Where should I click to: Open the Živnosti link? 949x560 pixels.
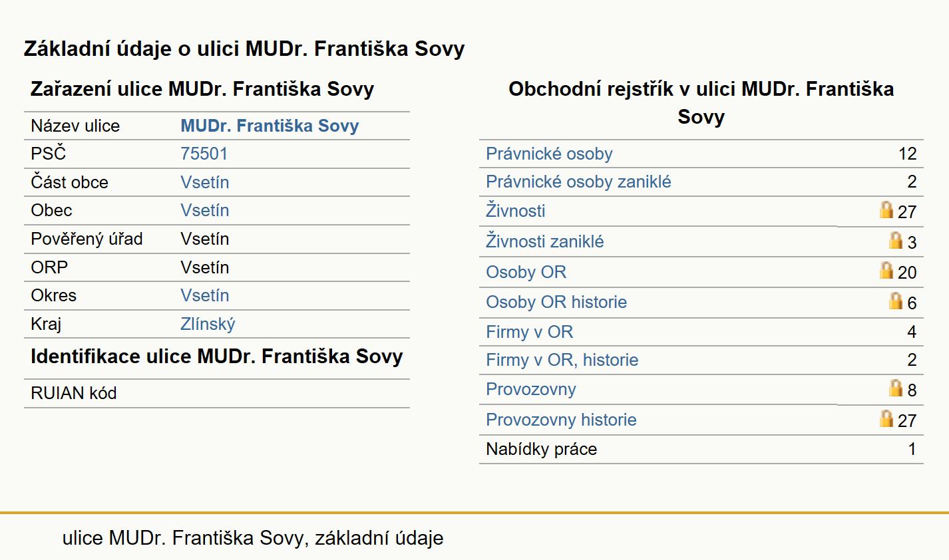click(x=515, y=211)
